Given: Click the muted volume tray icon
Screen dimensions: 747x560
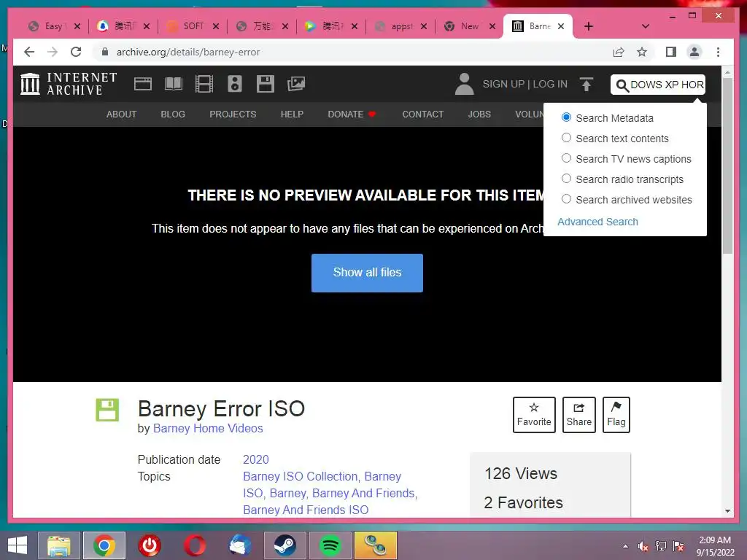Looking at the screenshot, I should (x=643, y=546).
